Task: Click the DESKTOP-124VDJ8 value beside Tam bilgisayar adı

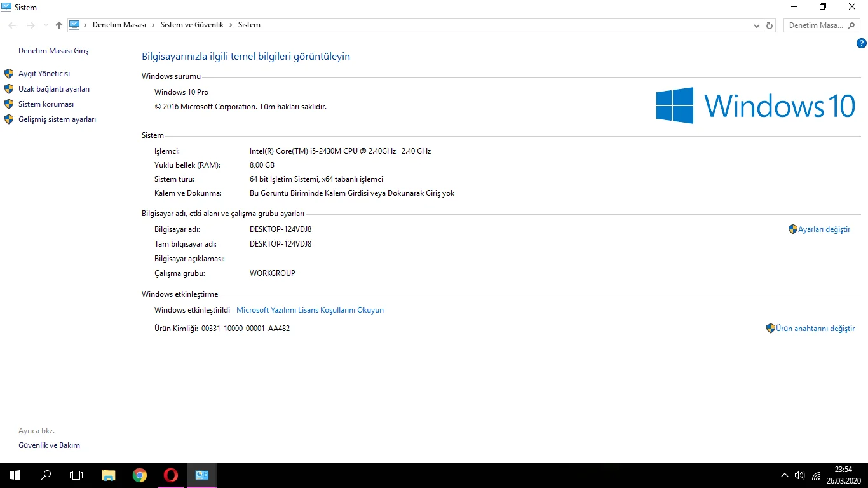Action: [280, 244]
